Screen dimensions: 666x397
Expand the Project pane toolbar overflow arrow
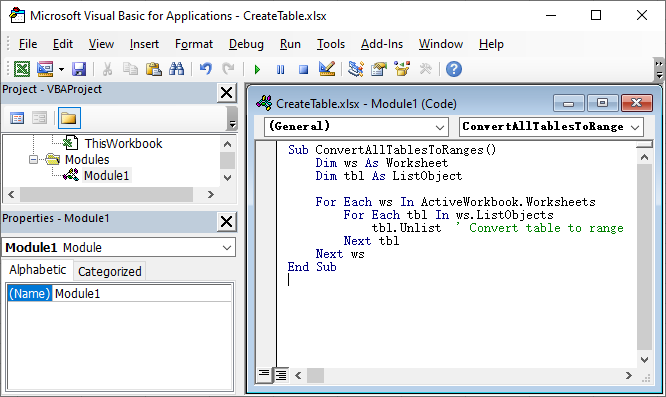click(x=232, y=118)
